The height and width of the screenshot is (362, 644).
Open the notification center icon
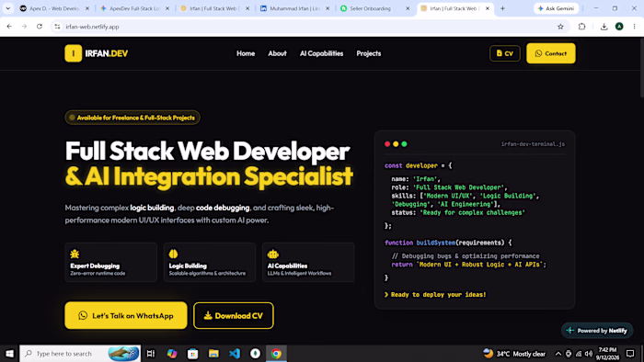(x=630, y=354)
